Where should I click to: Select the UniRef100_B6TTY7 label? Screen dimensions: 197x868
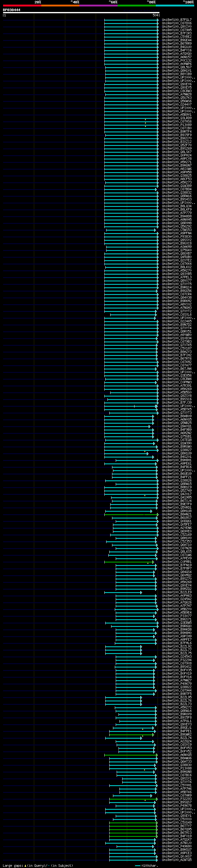(x=177, y=826)
